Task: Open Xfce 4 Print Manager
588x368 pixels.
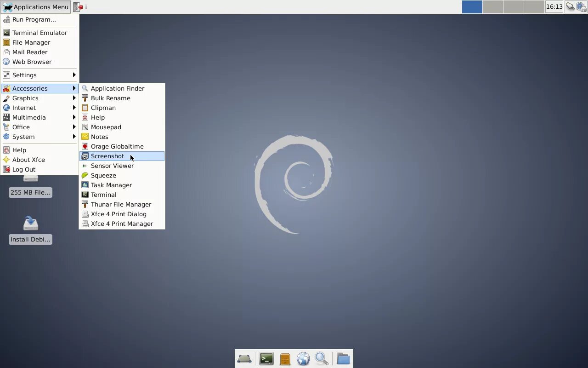Action: click(x=122, y=224)
